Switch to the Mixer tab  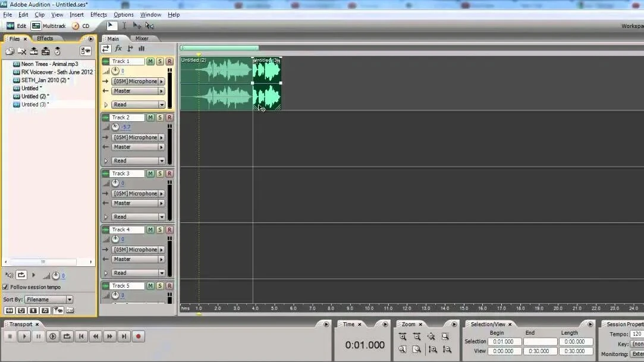click(142, 39)
